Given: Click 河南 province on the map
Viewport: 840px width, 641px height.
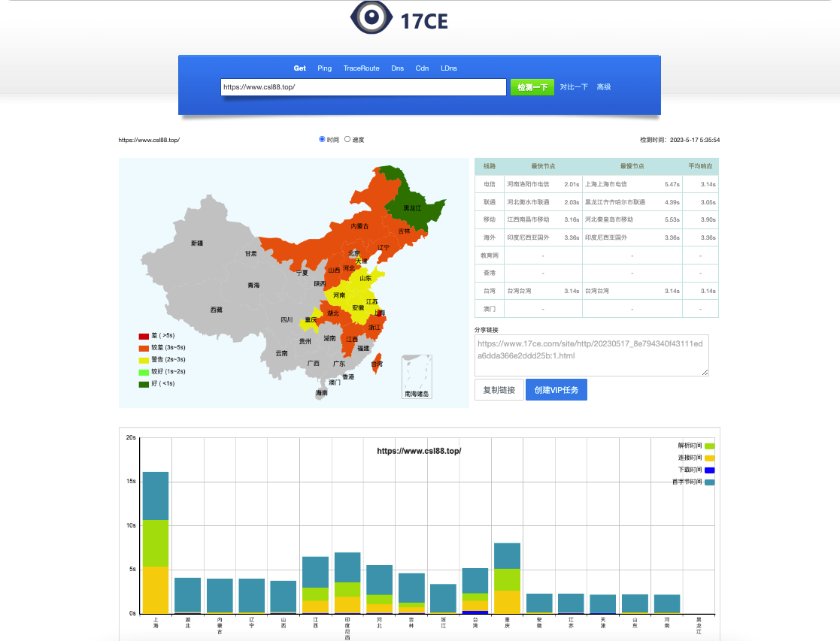Looking at the screenshot, I should pyautogui.click(x=338, y=295).
